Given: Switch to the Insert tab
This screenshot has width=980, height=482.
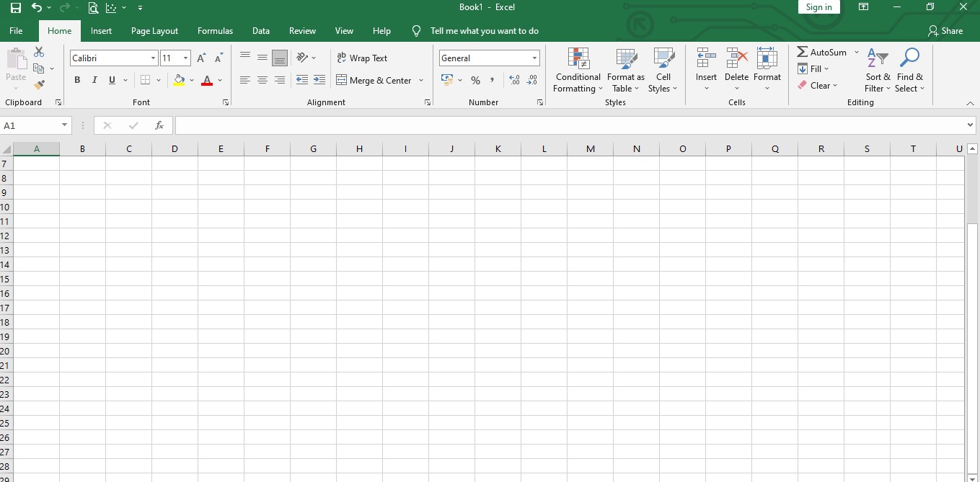Looking at the screenshot, I should click(x=101, y=31).
